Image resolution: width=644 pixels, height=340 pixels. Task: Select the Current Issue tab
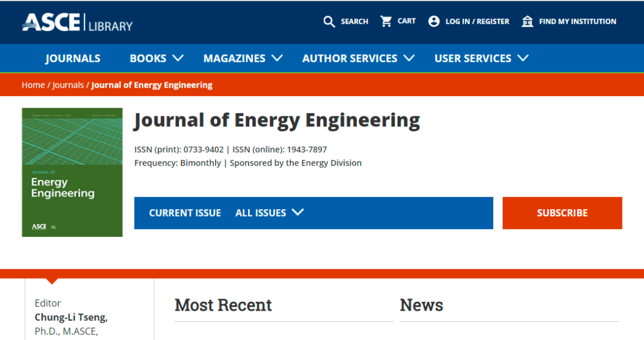185,213
